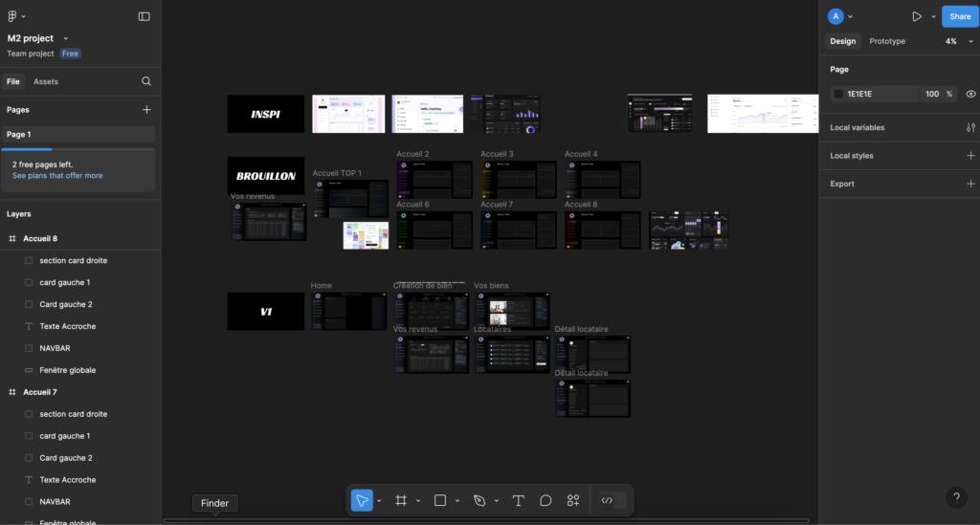Screen dimensions: 980x525
Task: Toggle page background color visibility eye
Action: click(970, 94)
